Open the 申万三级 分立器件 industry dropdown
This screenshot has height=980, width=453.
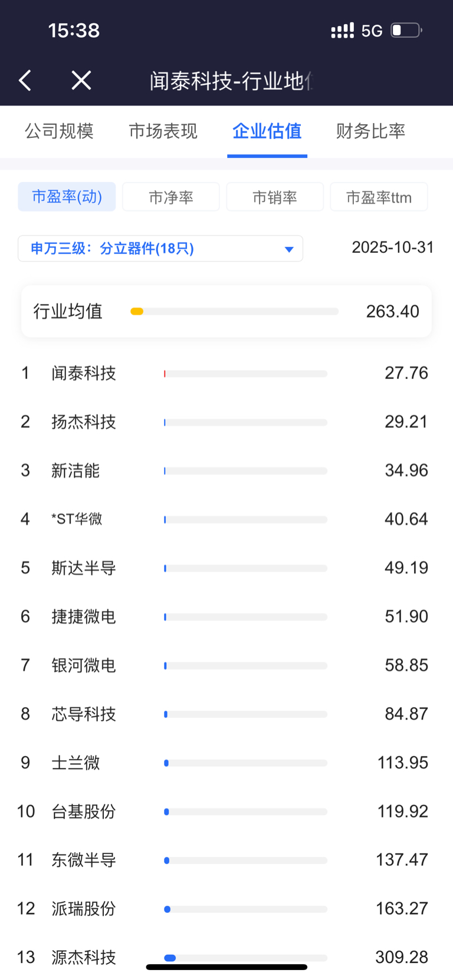(160, 249)
